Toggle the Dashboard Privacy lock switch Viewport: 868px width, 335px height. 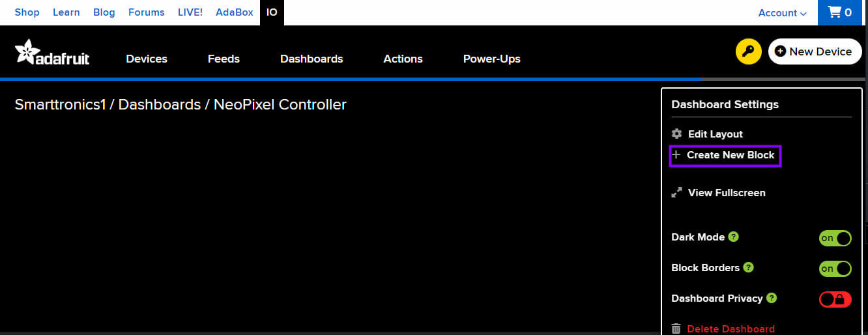835,299
